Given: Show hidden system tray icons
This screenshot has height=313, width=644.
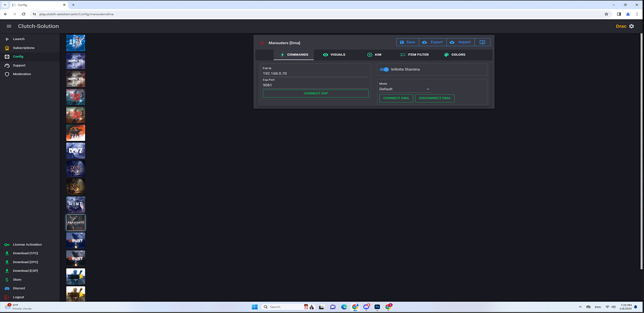Looking at the screenshot, I should coord(580,307).
